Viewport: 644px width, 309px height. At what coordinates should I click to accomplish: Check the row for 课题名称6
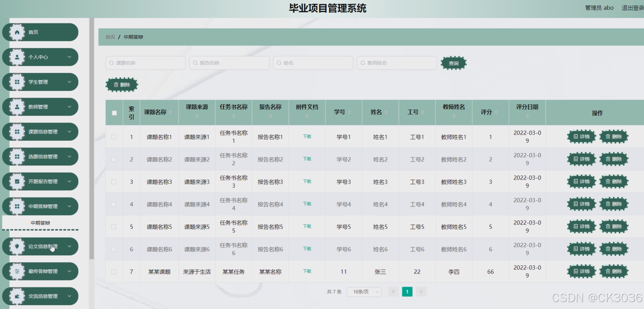coord(114,249)
